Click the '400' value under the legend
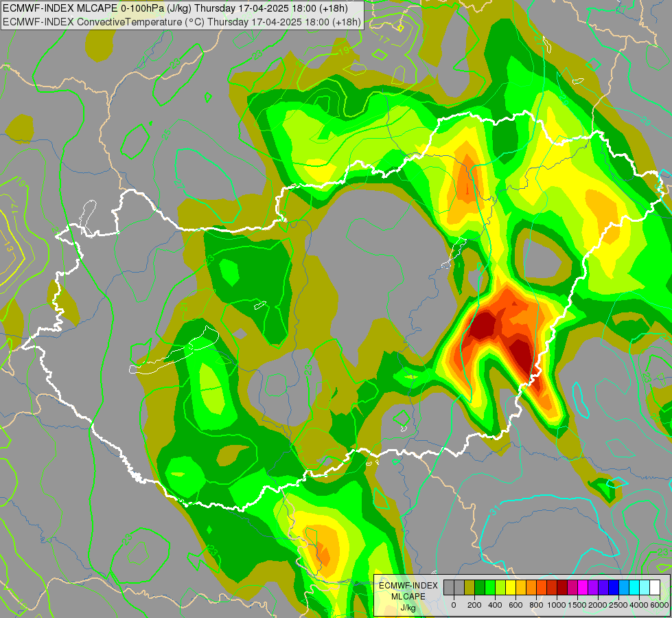This screenshot has height=618, width=672. 495,605
